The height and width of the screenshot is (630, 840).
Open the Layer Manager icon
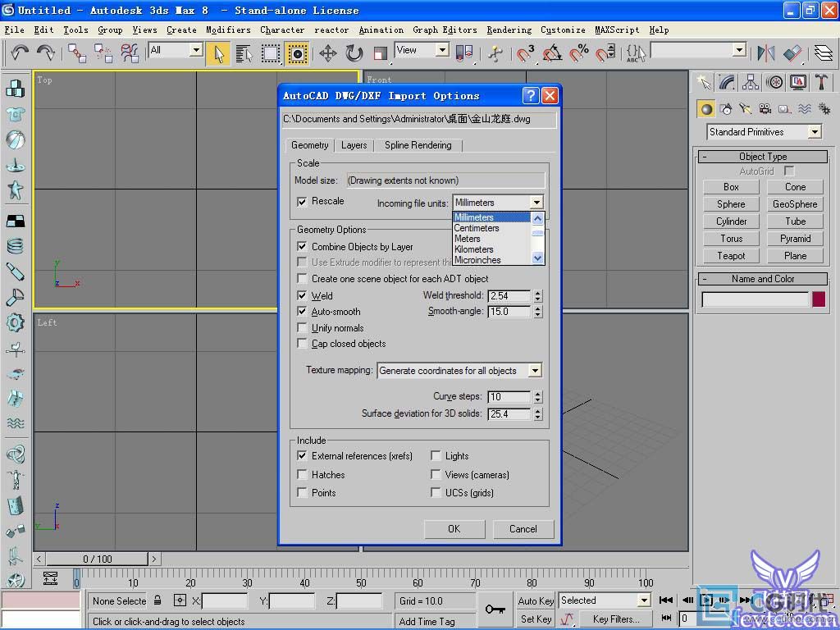pyautogui.click(x=824, y=53)
